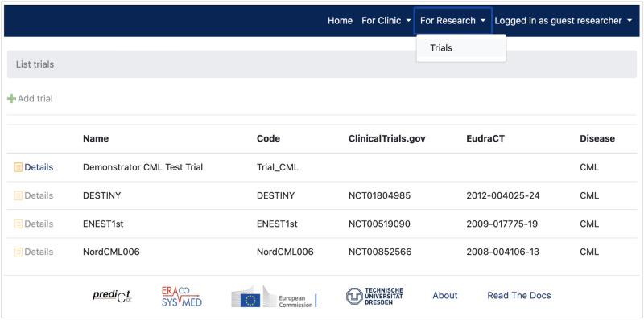This screenshot has width=644, height=320.
Task: Click the ERACoSysMed logo
Action: click(182, 297)
